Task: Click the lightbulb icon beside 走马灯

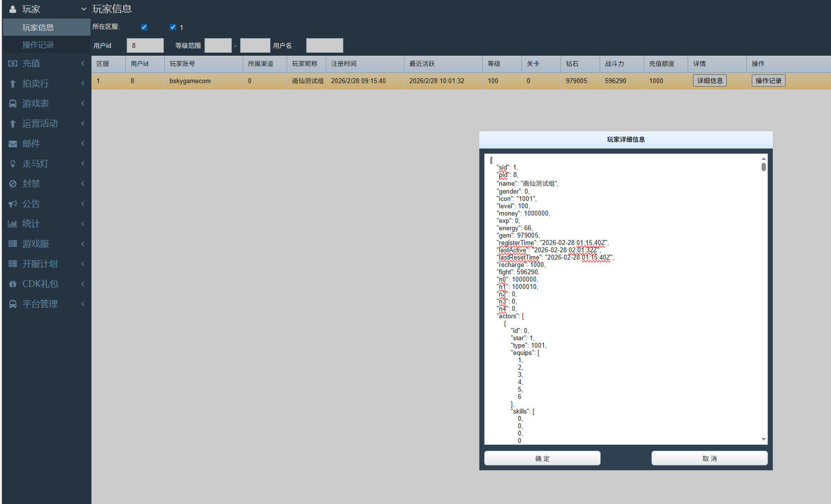Action: 13,164
